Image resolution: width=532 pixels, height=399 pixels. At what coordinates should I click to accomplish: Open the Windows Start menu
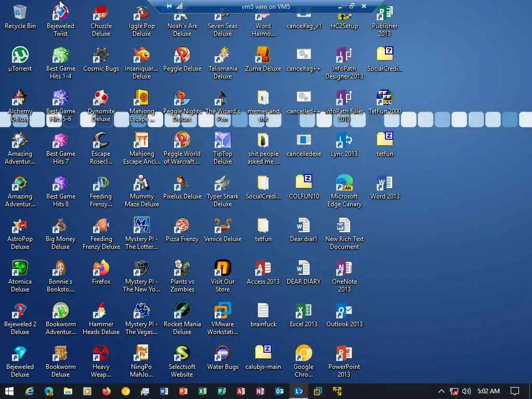pos(9,391)
